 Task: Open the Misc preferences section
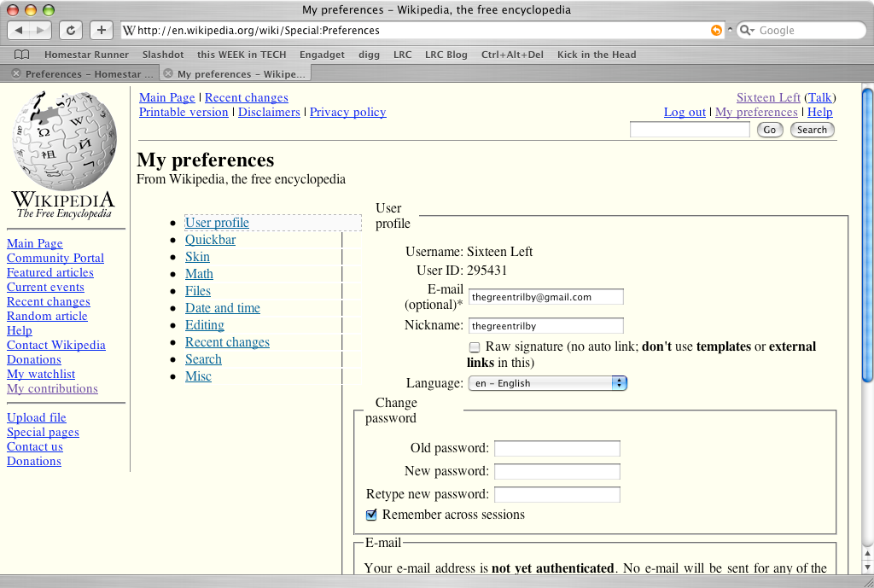(198, 376)
